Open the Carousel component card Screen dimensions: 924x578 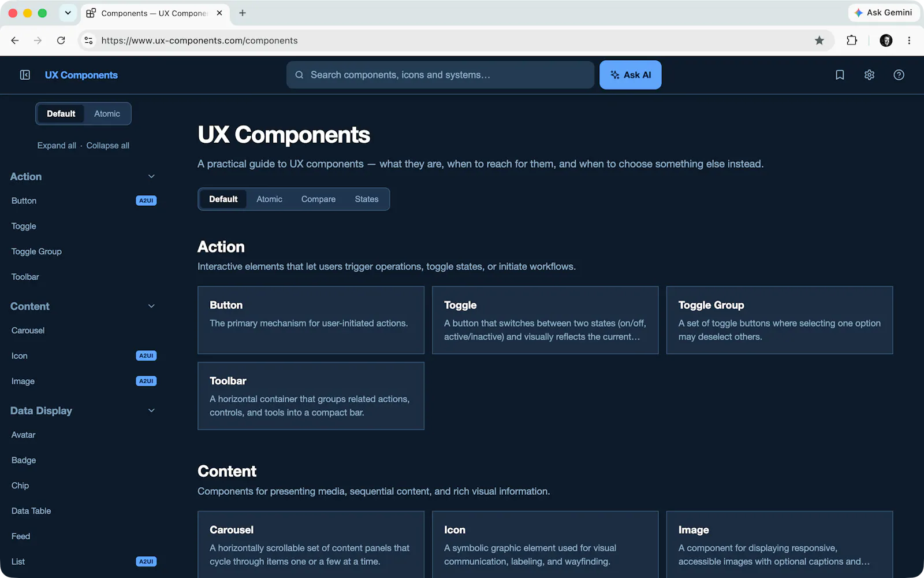(x=311, y=544)
